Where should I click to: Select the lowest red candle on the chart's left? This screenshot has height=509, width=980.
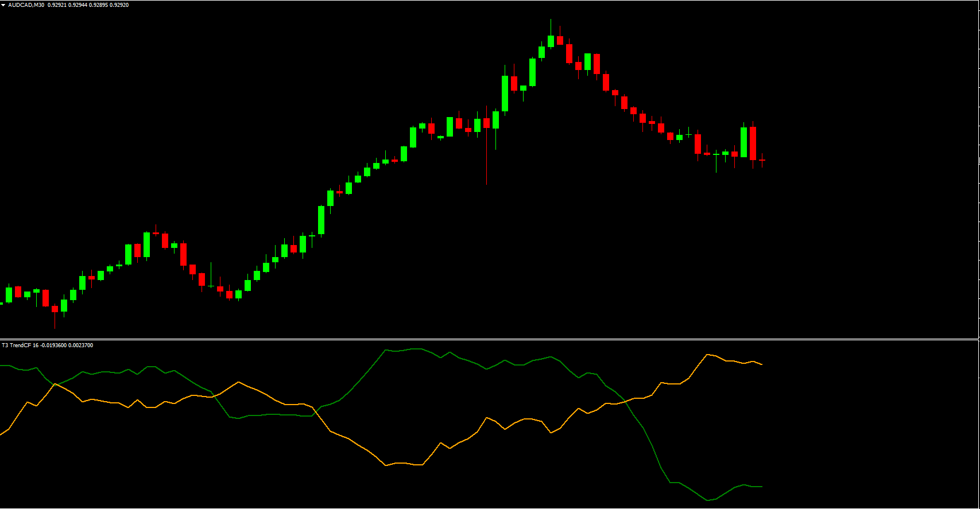tap(55, 309)
